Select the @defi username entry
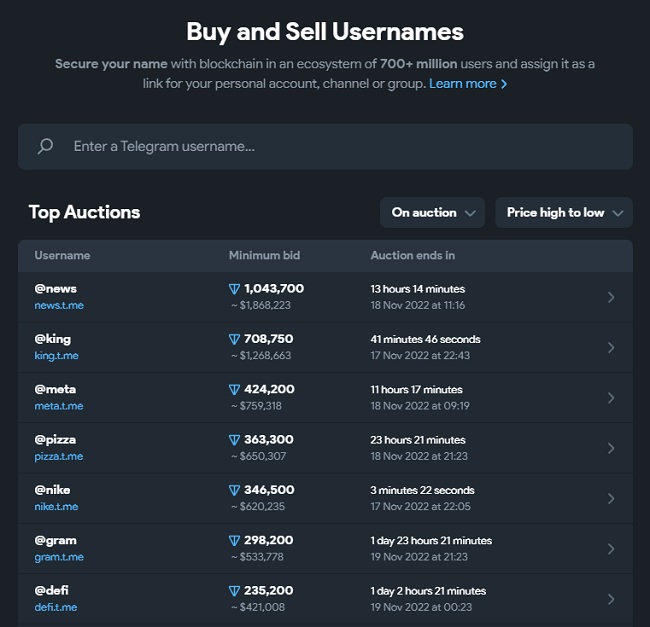The image size is (650, 627). [x=51, y=590]
